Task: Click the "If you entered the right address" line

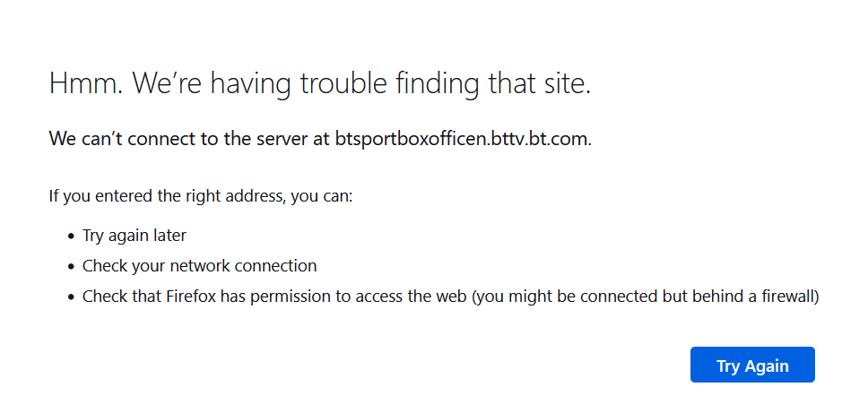Action: click(x=201, y=195)
